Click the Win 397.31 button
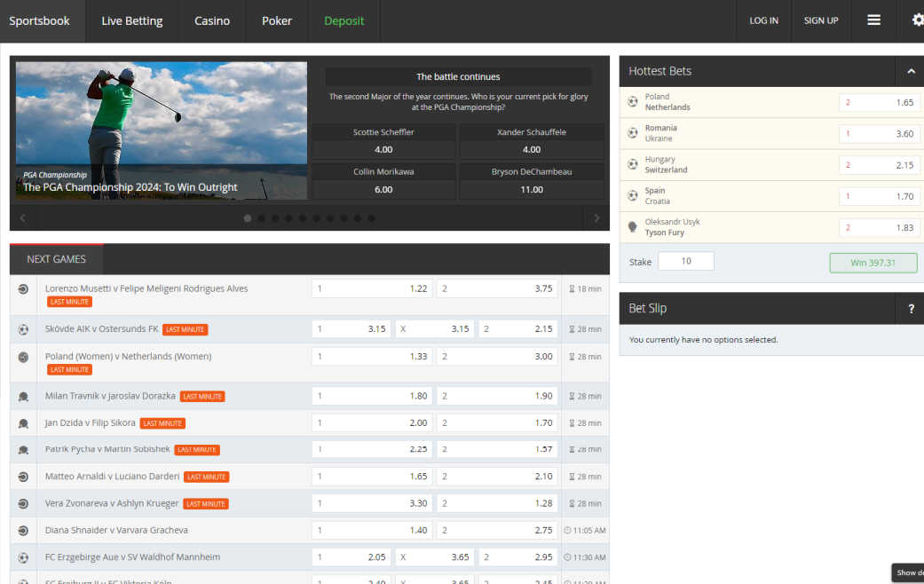The width and height of the screenshot is (924, 584). (873, 263)
